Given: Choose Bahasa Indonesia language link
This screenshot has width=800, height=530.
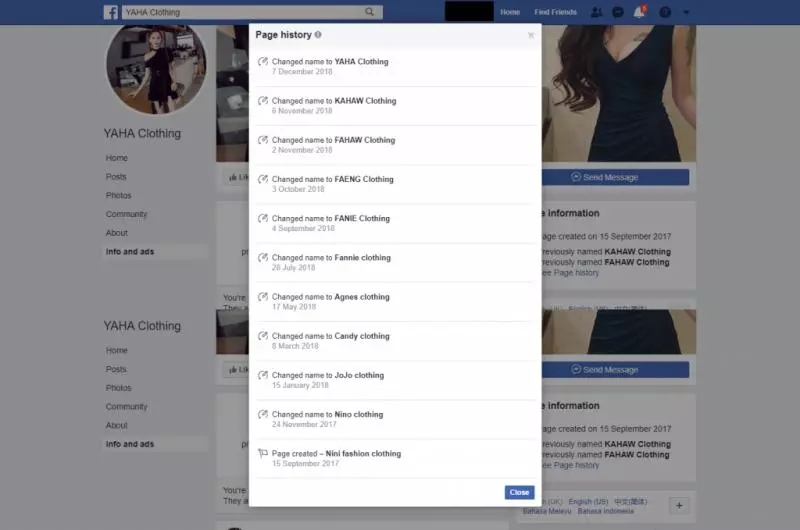Looking at the screenshot, I should [x=606, y=511].
